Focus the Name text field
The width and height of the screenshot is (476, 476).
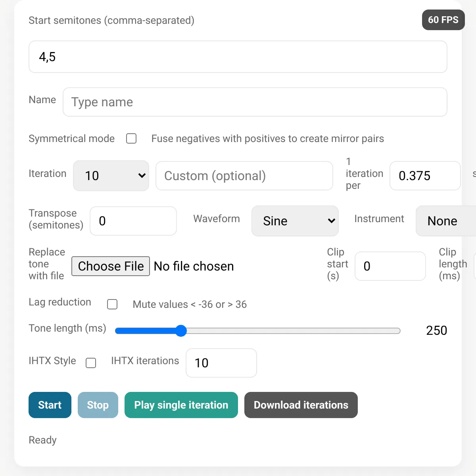[255, 102]
